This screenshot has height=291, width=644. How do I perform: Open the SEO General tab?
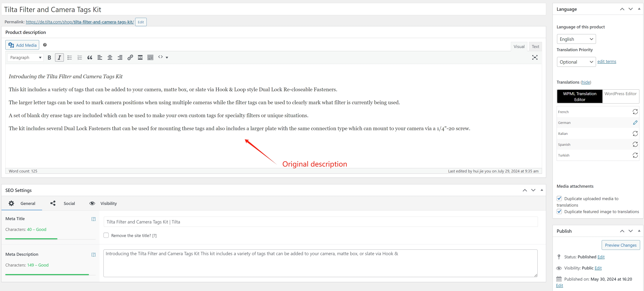pos(22,203)
